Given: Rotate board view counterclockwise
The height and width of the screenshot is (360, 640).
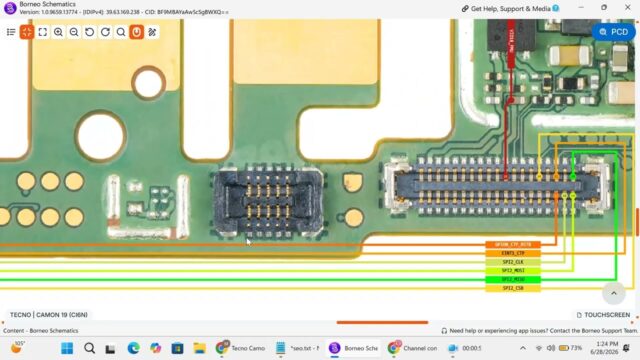Looking at the screenshot, I should coord(89,32).
